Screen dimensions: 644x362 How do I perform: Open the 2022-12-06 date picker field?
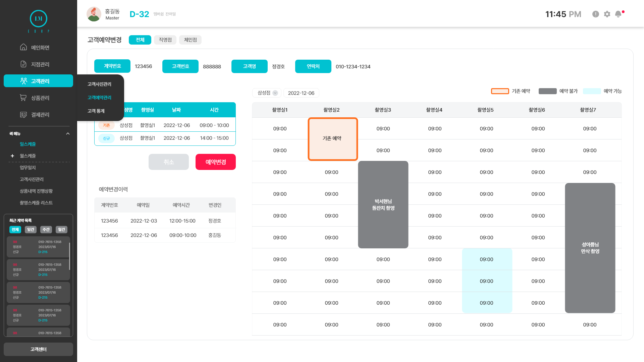[x=301, y=93]
